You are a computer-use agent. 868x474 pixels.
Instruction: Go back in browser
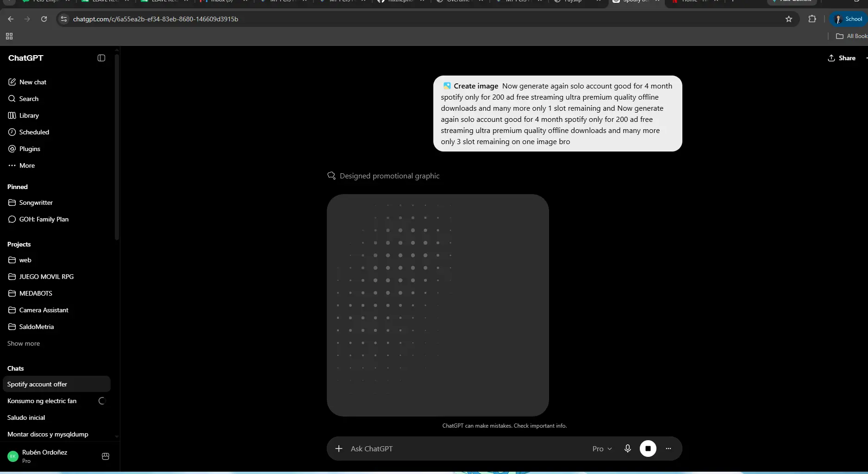(x=11, y=19)
